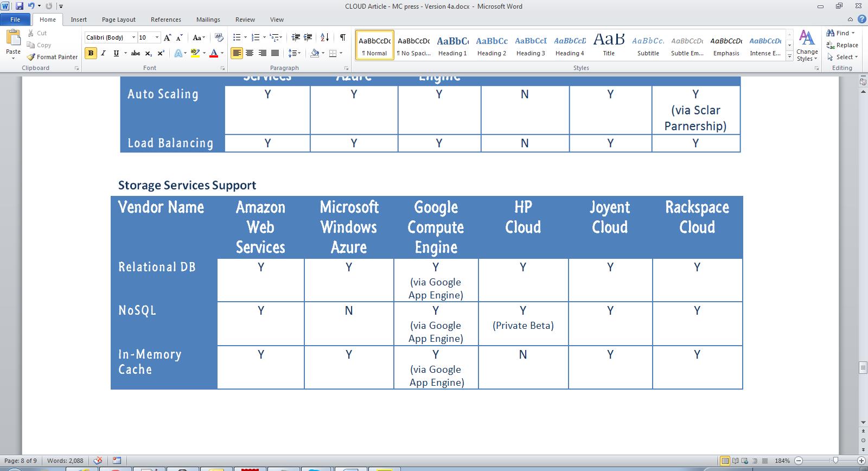Open the Change Case dropdown
Viewport: 868px width, 471px height.
[199, 37]
